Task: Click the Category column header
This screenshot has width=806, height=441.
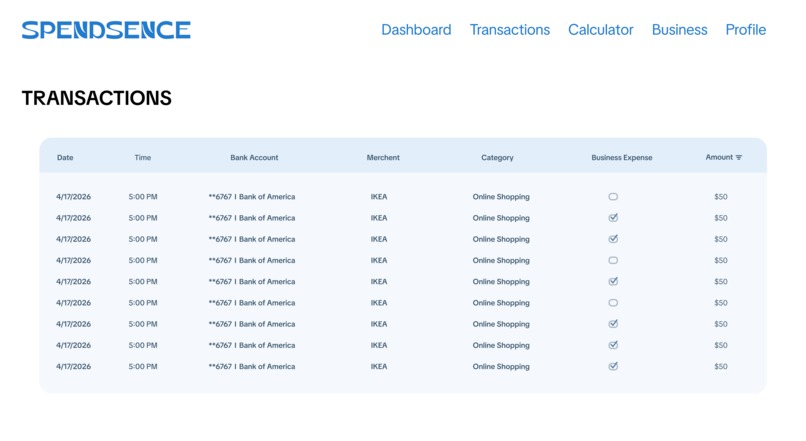Action: pyautogui.click(x=497, y=158)
